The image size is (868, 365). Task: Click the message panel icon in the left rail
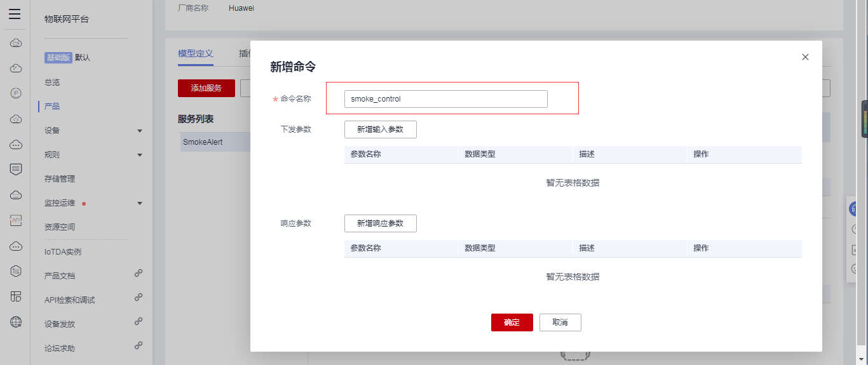[16, 169]
